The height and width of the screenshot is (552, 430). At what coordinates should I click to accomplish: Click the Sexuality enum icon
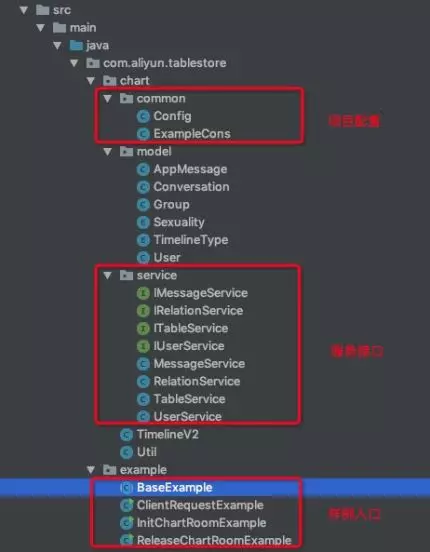click(x=143, y=222)
